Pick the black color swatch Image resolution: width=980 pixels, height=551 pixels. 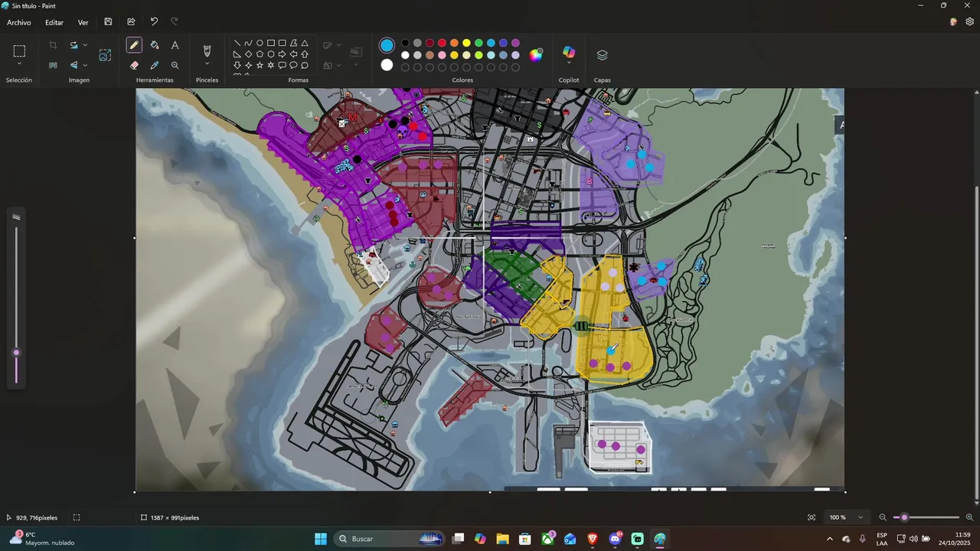pos(406,43)
